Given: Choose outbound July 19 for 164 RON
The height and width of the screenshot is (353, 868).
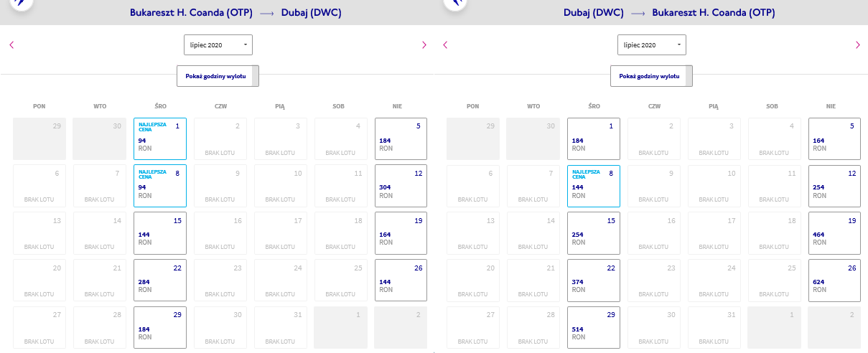Looking at the screenshot, I should point(401,232).
